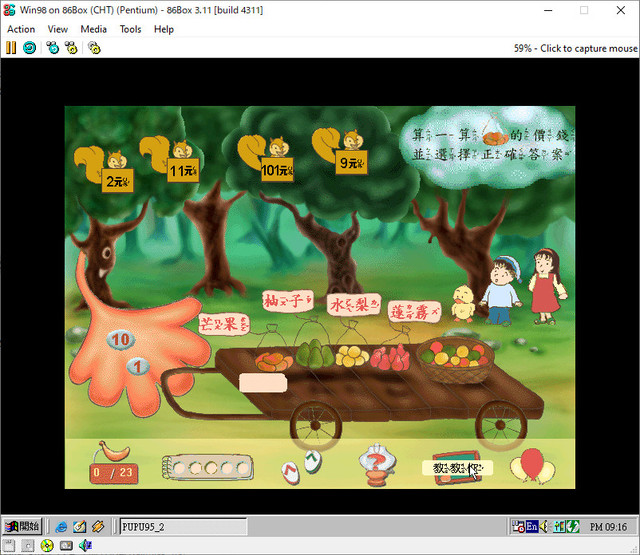The width and height of the screenshot is (640, 555).
Task: Click the boy in blue cap
Action: [x=502, y=291]
